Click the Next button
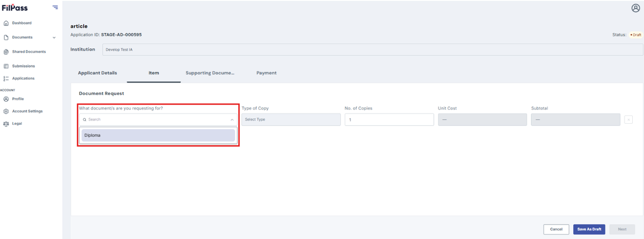Image resolution: width=644 pixels, height=239 pixels. [x=622, y=229]
